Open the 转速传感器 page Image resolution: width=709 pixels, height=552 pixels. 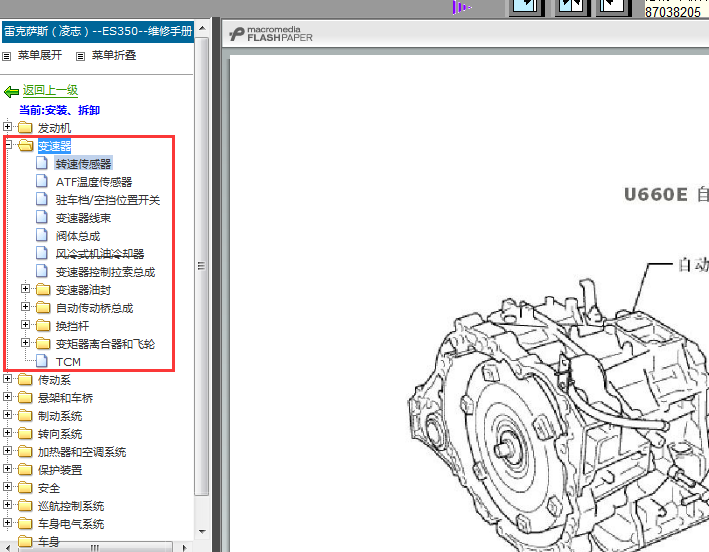pyautogui.click(x=83, y=164)
